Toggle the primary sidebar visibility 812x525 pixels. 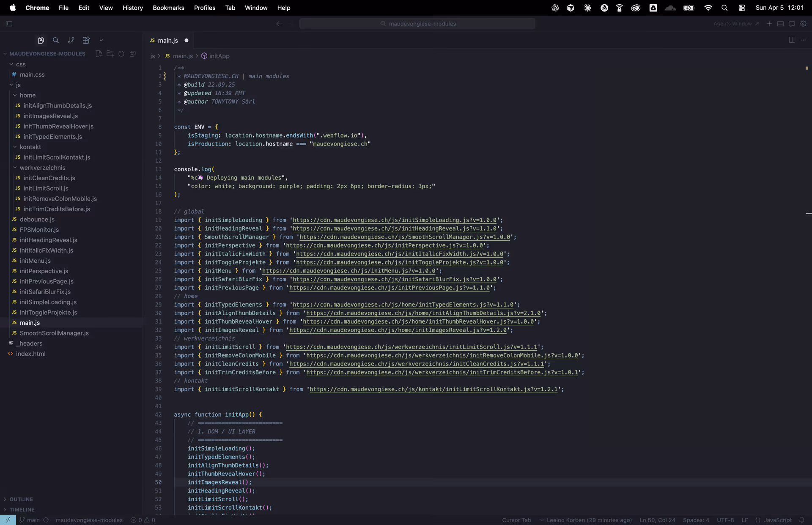click(x=9, y=24)
